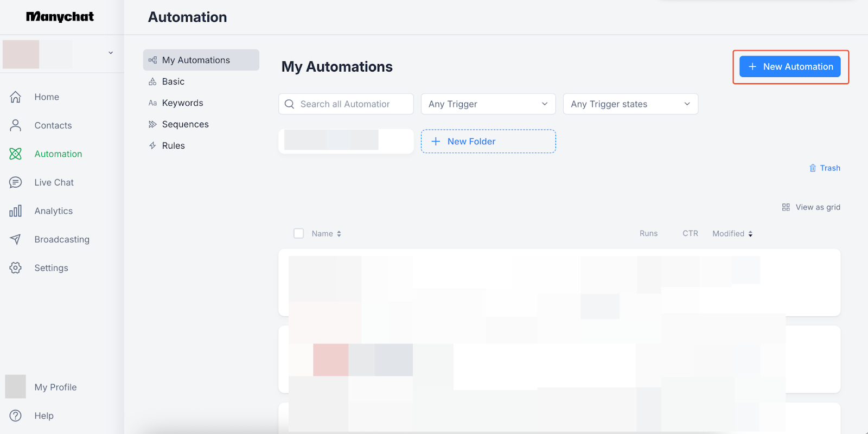Switch layout with View as grid icon
This screenshot has width=868, height=434.
tap(786, 207)
